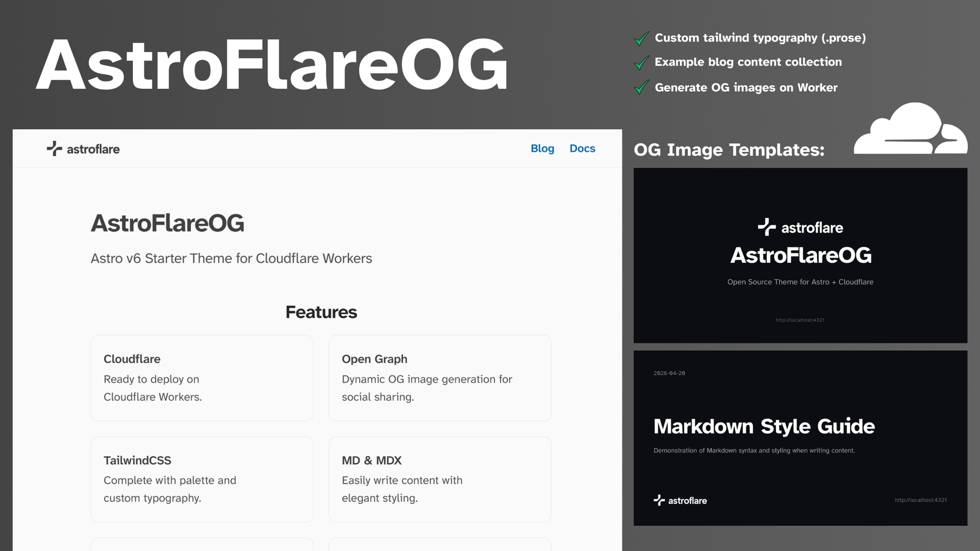Click the AstroFlareOG OG template thumbnail

pos(800,255)
